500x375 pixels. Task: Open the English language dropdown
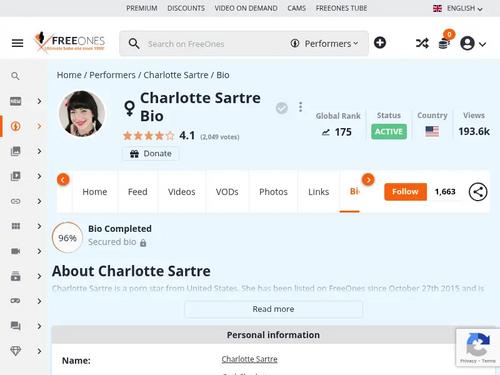[x=458, y=8]
